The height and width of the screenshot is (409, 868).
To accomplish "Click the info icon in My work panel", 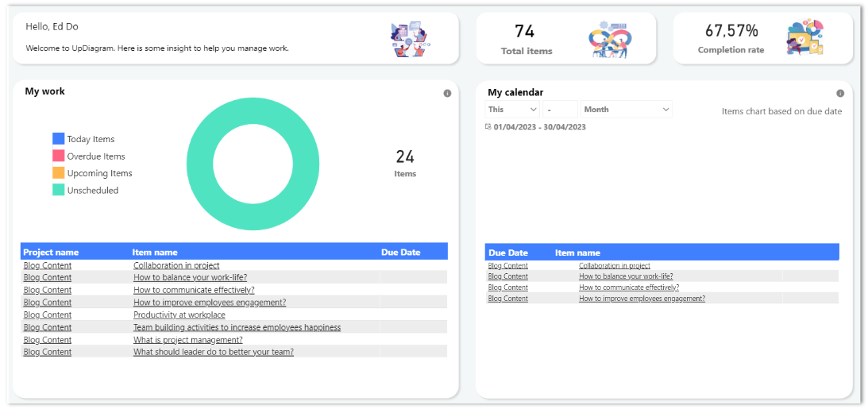I will coord(447,94).
